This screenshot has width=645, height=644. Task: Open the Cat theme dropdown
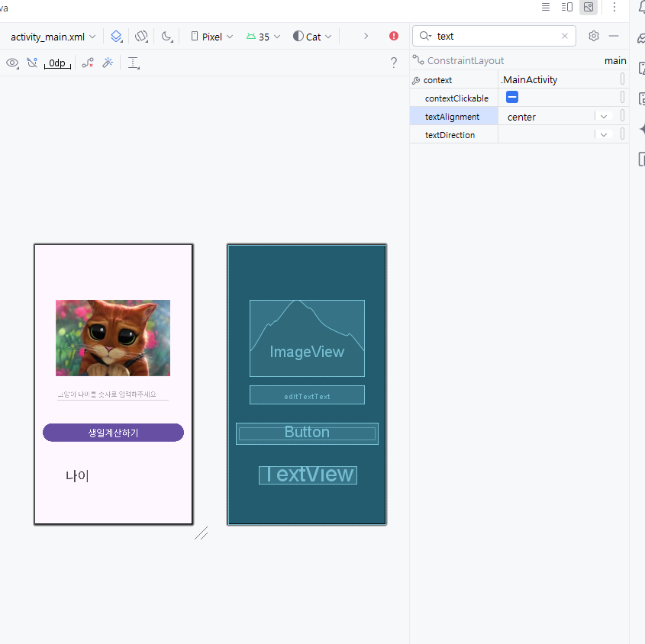tap(312, 37)
